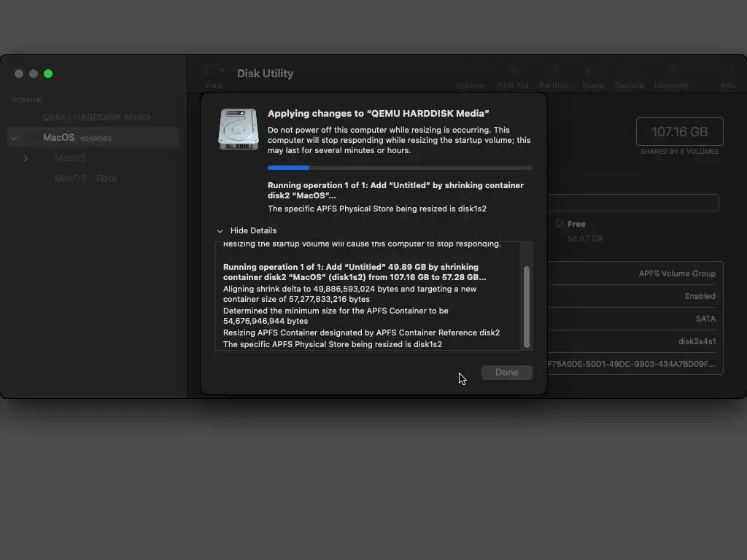Click 'Determined the minimum size' log line

point(336,316)
